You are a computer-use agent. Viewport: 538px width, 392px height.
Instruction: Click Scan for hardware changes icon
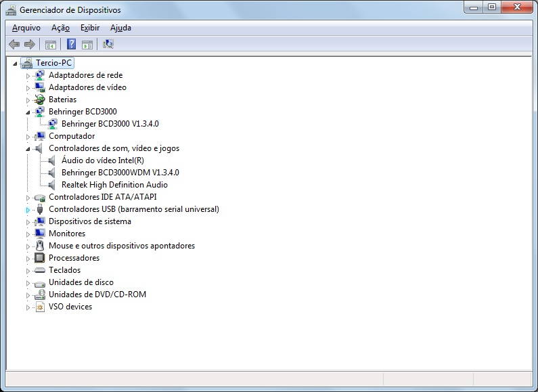(x=108, y=44)
